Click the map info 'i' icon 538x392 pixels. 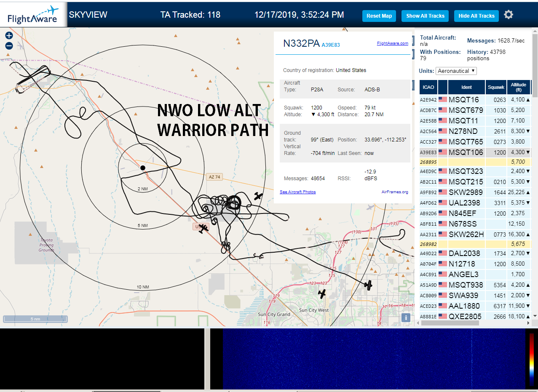tap(406, 318)
